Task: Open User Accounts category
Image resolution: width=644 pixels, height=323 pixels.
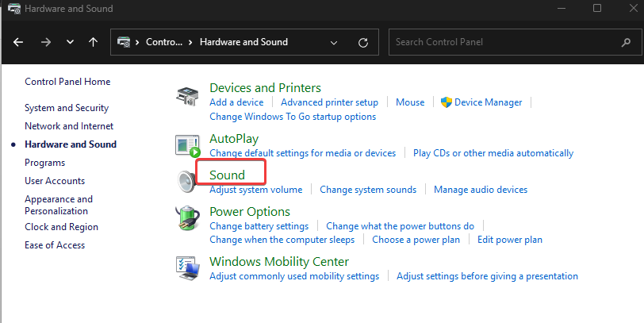Action: (55, 181)
